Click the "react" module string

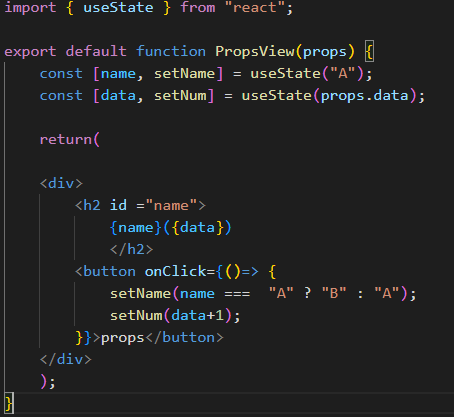click(255, 7)
